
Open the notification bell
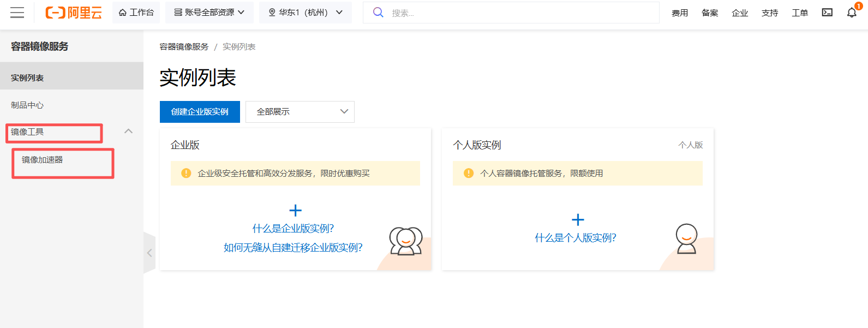click(852, 13)
